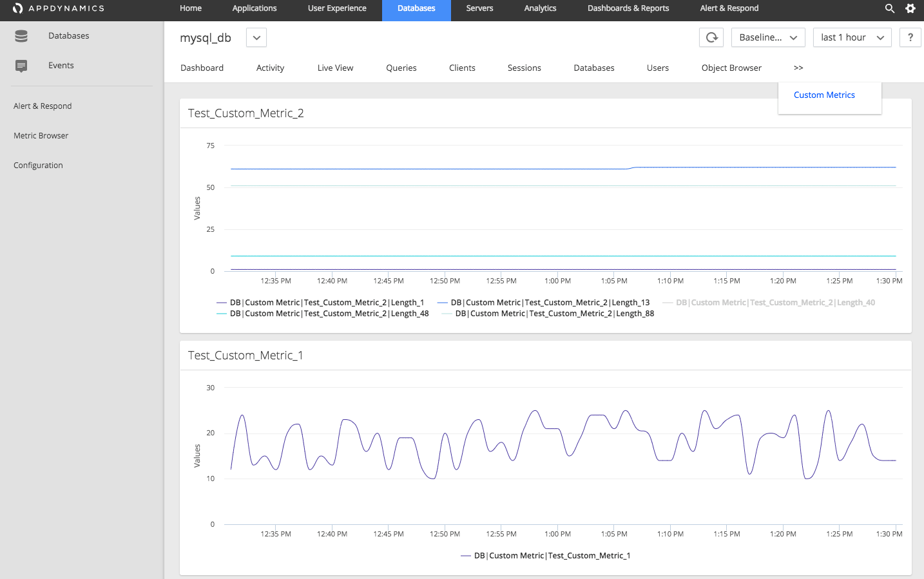
Task: Open the User Experience menu
Action: coord(337,8)
